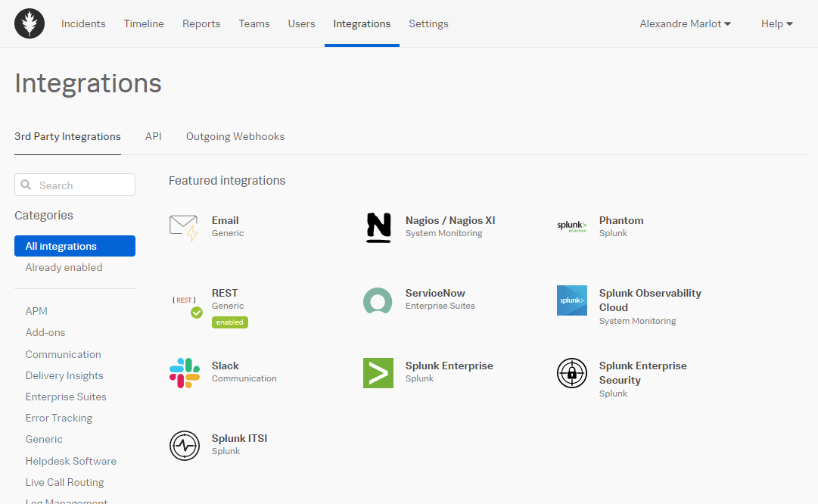Open the Slack integration title
This screenshot has height=504, width=818.
pyautogui.click(x=225, y=366)
